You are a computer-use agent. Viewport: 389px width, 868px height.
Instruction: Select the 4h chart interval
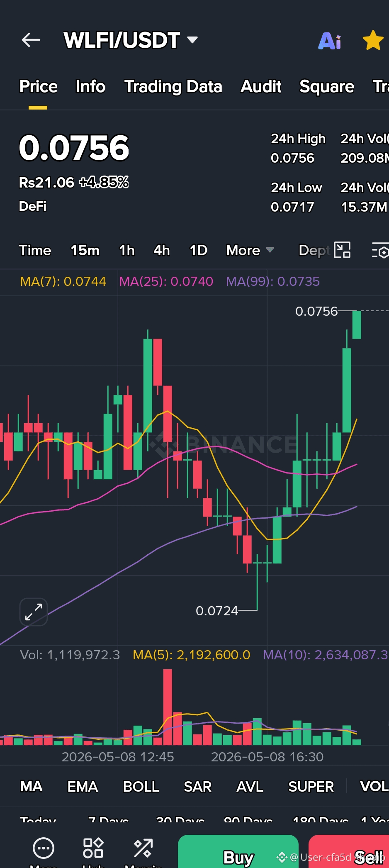[x=162, y=250]
